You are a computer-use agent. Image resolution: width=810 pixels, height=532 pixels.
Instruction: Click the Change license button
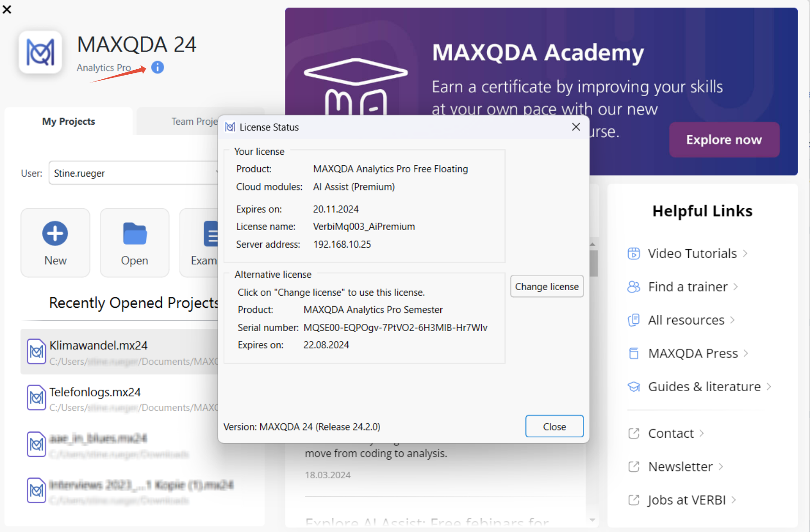pos(547,286)
